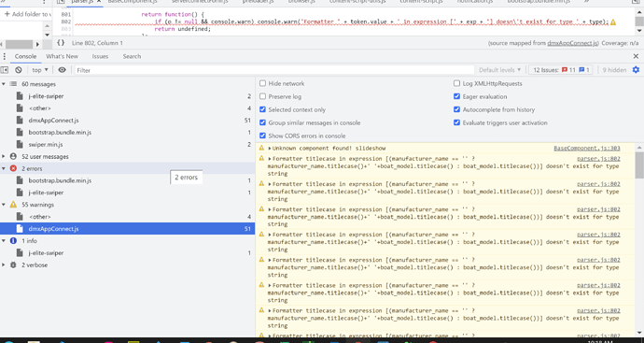Click the console Filter input field
The height and width of the screenshot is (343, 644).
(274, 70)
